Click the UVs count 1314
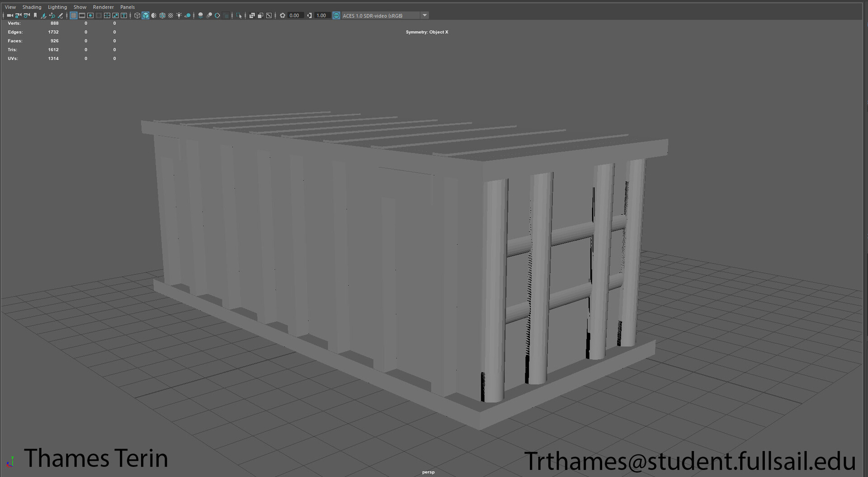Image resolution: width=868 pixels, height=477 pixels. 53,58
